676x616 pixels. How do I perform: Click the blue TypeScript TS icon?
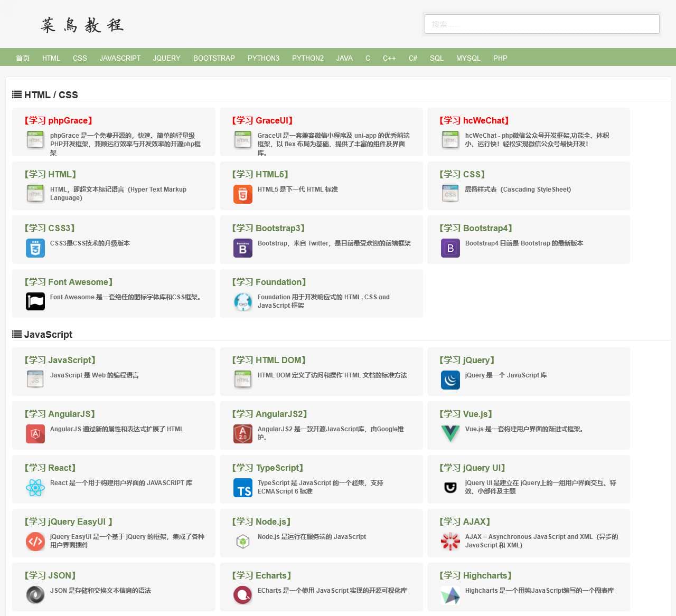[243, 487]
